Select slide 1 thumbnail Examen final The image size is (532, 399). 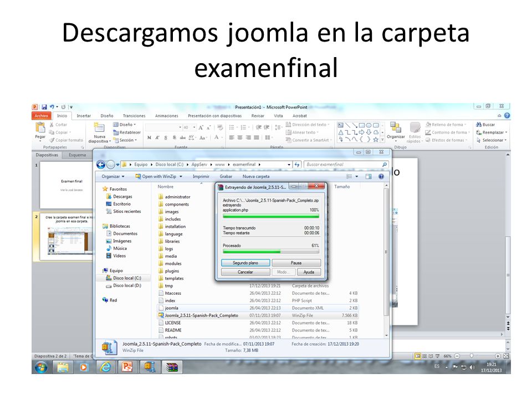66,185
